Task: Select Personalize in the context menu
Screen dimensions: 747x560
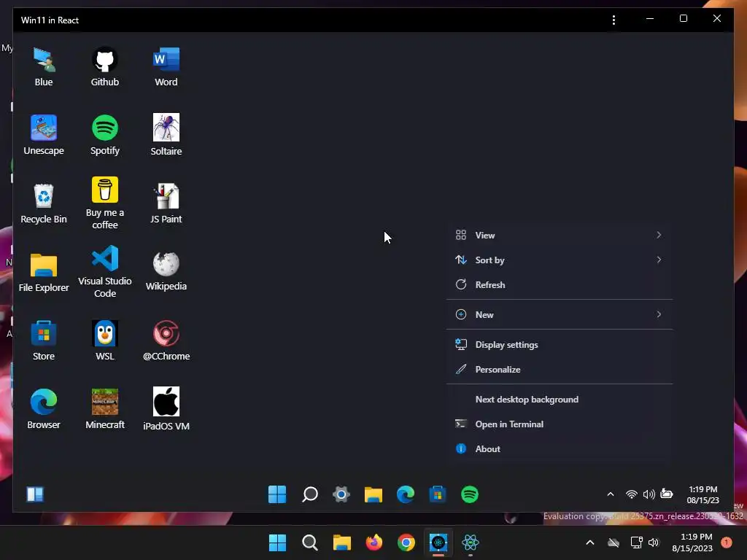Action: [560, 369]
